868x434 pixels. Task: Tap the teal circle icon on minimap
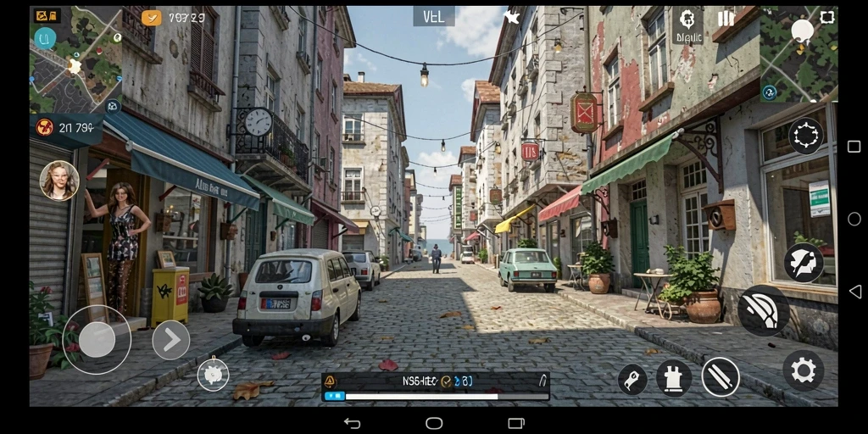[45, 37]
